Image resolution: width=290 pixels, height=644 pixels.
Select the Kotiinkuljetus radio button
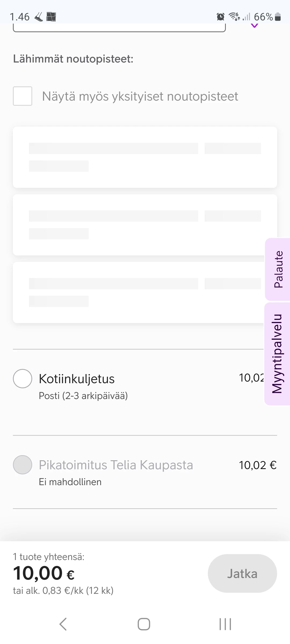click(x=23, y=379)
